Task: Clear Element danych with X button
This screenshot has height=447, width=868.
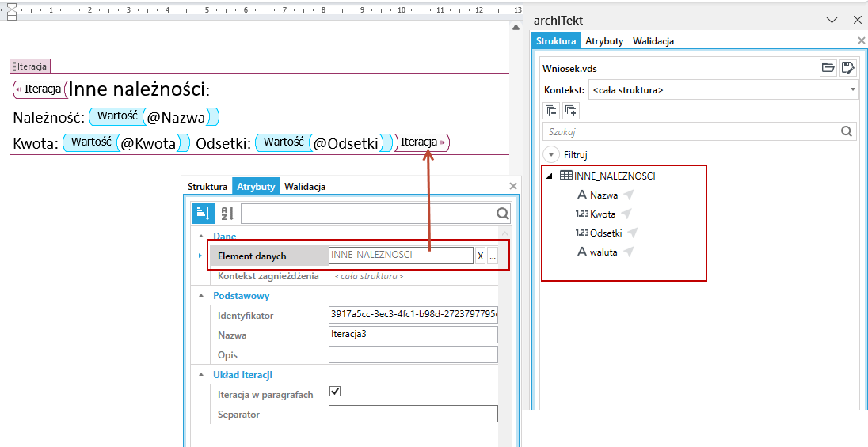Action: click(x=481, y=256)
